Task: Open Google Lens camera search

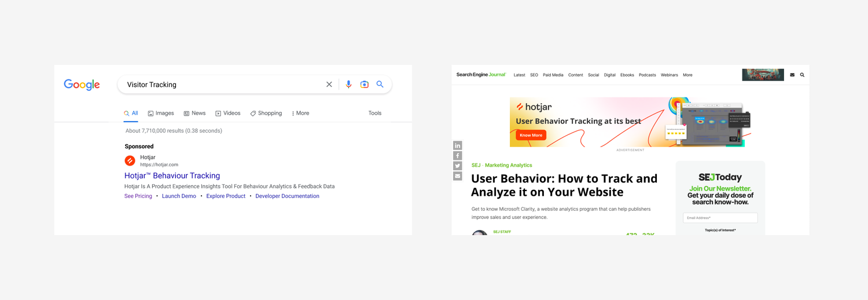Action: (365, 85)
